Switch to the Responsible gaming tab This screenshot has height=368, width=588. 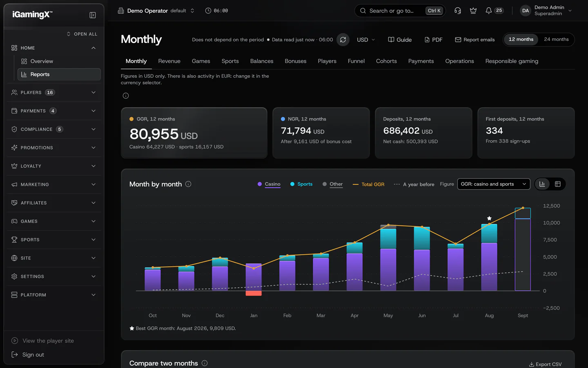(x=512, y=61)
